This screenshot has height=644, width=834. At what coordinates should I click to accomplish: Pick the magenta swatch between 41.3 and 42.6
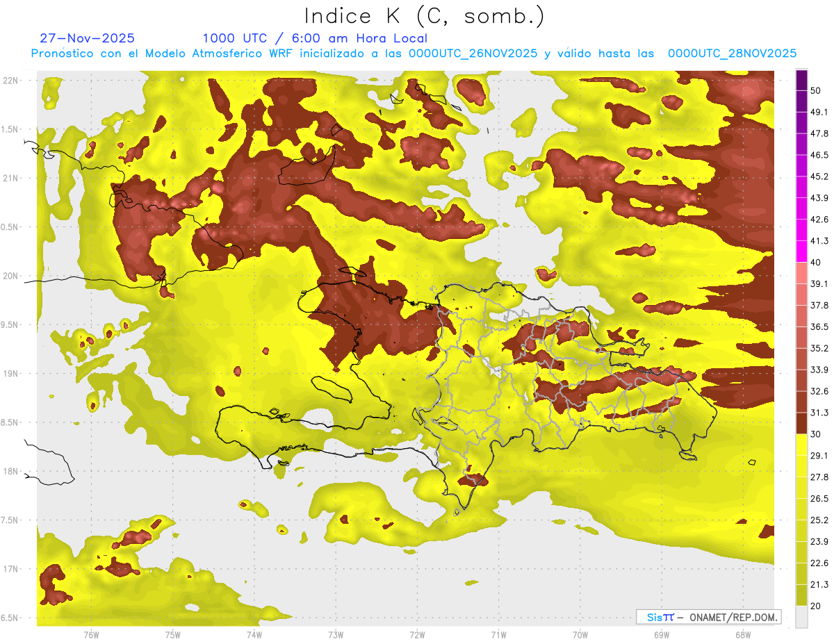point(801,230)
